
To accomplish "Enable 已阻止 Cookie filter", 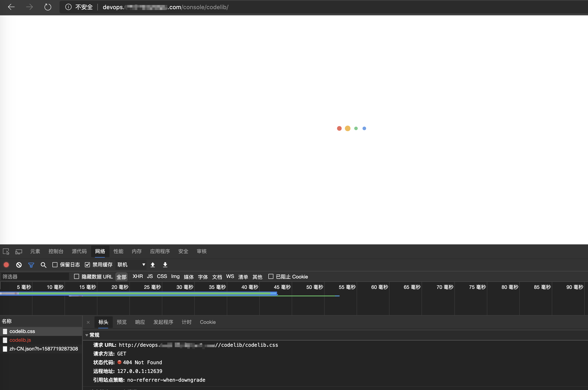I will [x=271, y=277].
